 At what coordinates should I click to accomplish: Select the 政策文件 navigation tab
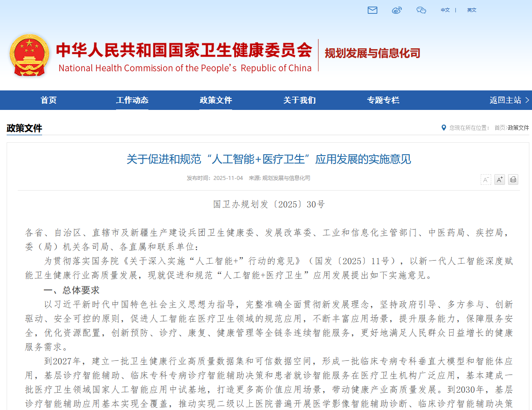tap(216, 100)
